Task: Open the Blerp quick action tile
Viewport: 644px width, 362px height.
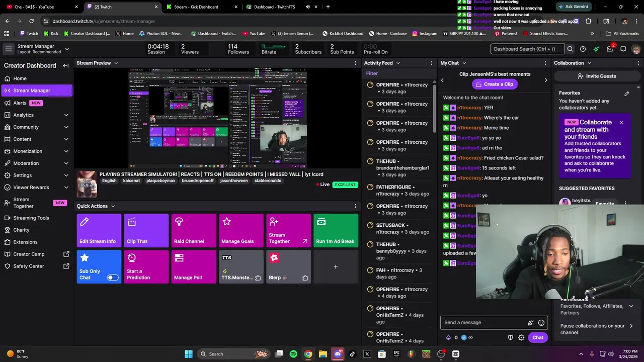Action: [x=288, y=267]
